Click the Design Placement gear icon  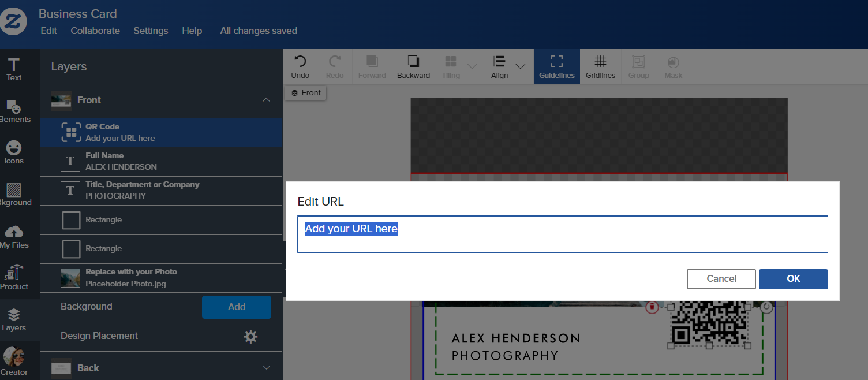(250, 337)
